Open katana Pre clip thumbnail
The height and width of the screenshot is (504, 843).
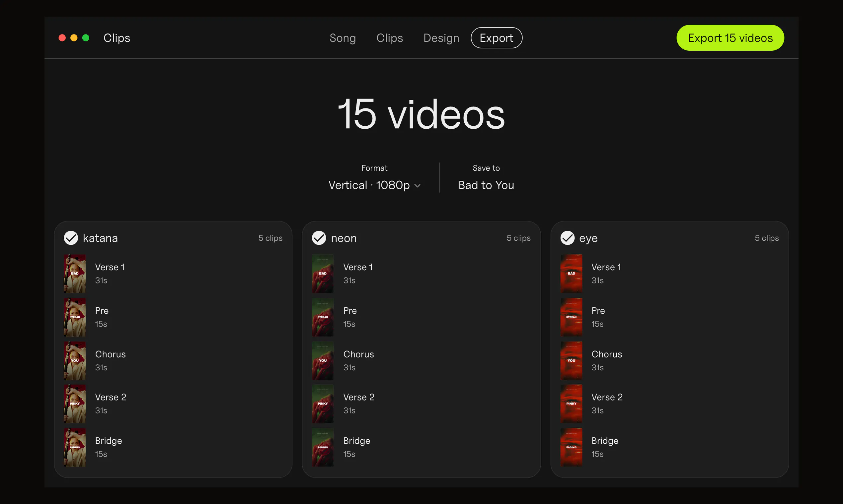tap(75, 317)
